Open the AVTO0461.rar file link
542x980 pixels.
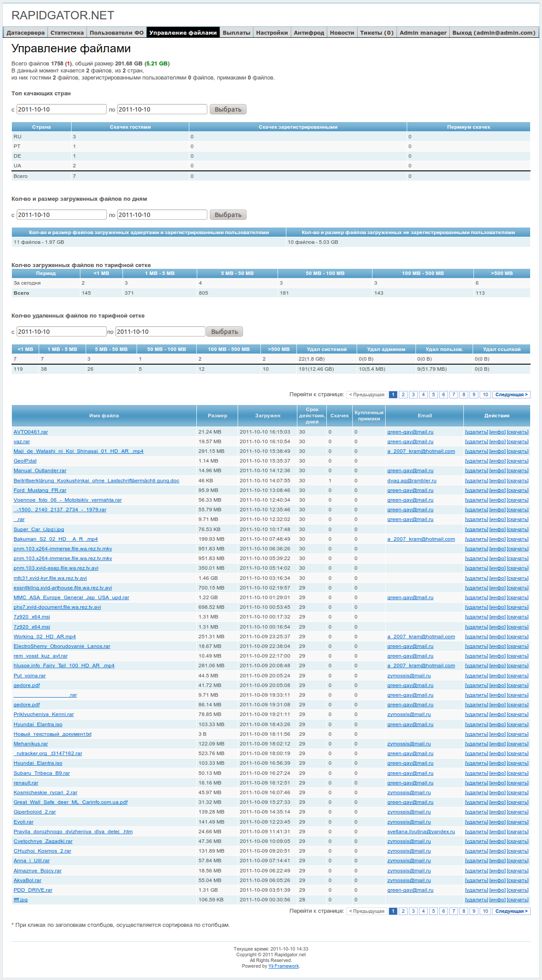[31, 432]
